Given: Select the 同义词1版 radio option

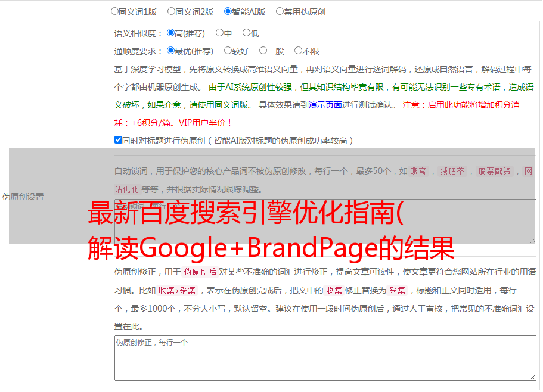Looking at the screenshot, I should click(x=114, y=11).
